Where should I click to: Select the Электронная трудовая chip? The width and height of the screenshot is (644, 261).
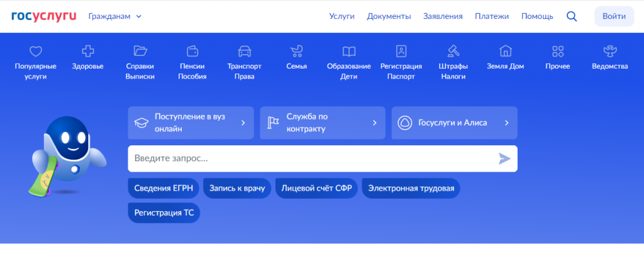coord(411,189)
